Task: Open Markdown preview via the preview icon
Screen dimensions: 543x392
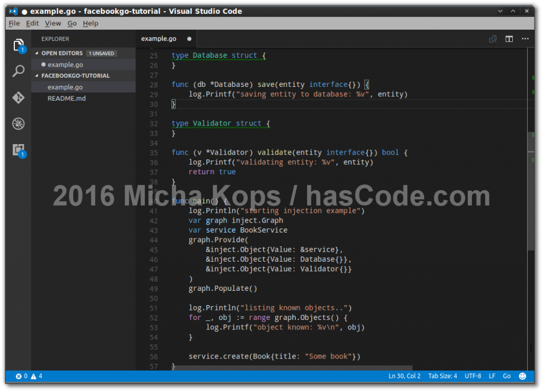Action: [492, 39]
